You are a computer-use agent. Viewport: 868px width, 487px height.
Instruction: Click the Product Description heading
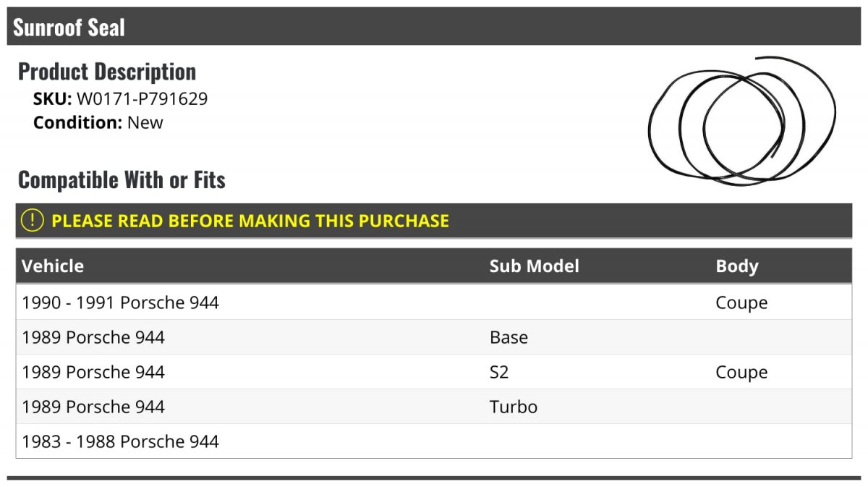coord(107,72)
